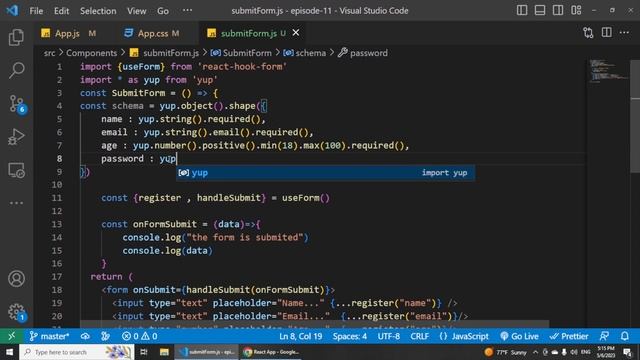Viewport: 640px width, 360px height.
Task: Select src in the breadcrumb
Action: (x=49, y=53)
